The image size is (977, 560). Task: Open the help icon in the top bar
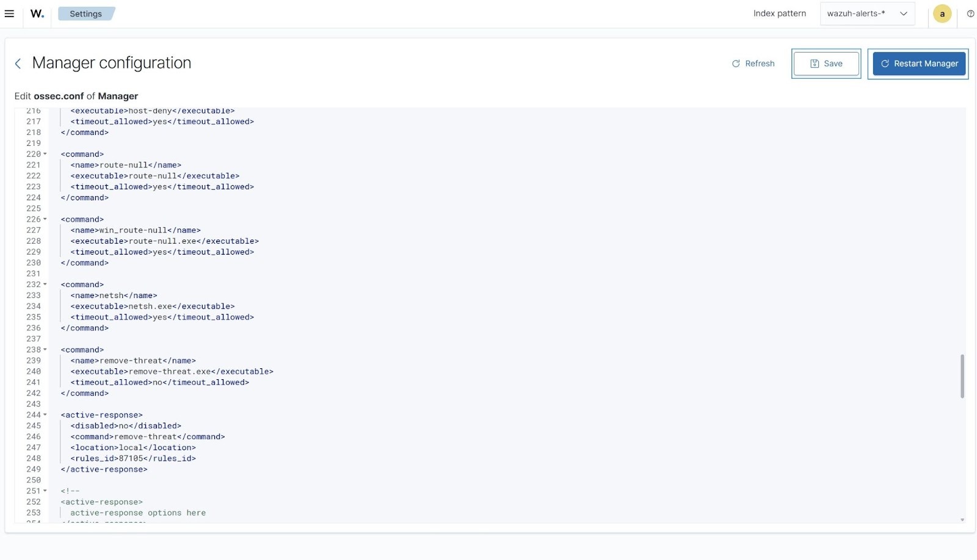[x=970, y=13]
